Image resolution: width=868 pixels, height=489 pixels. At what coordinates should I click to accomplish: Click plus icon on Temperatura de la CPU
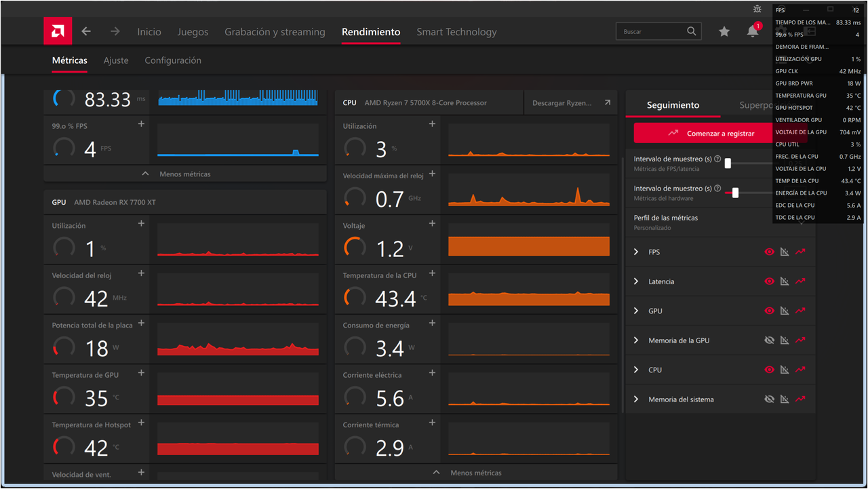pos(432,273)
